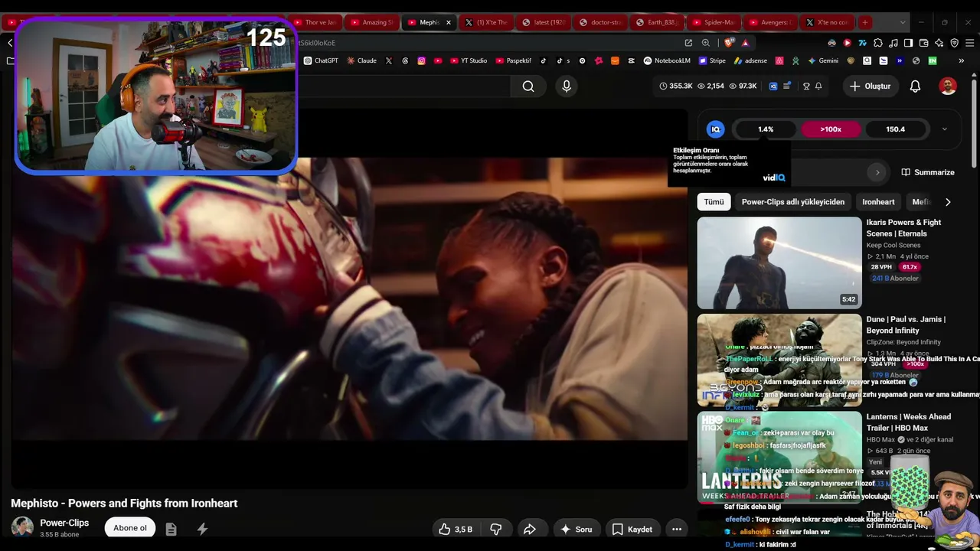
Task: Save video with Kaydet button
Action: click(x=632, y=529)
